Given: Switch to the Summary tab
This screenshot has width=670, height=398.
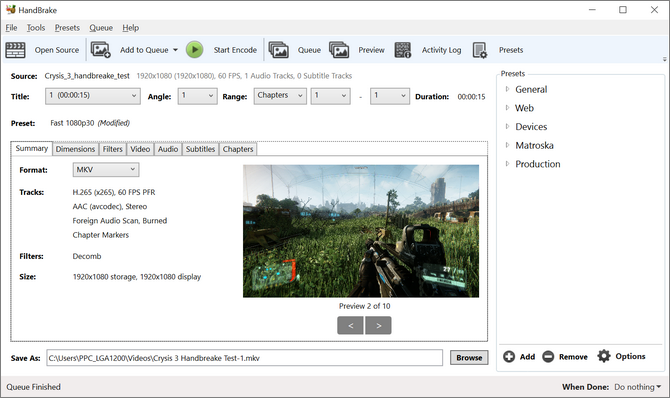Looking at the screenshot, I should point(32,148).
